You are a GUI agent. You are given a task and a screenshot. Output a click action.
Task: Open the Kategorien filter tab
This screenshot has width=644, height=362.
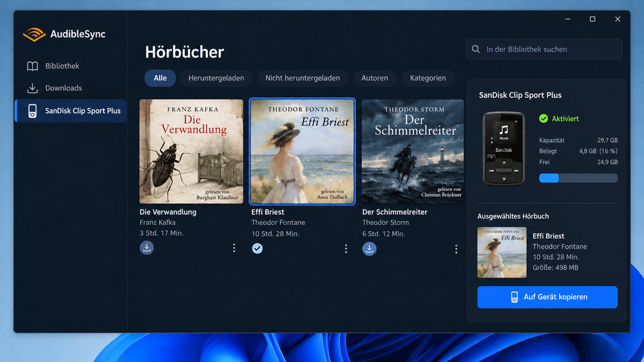pos(428,78)
